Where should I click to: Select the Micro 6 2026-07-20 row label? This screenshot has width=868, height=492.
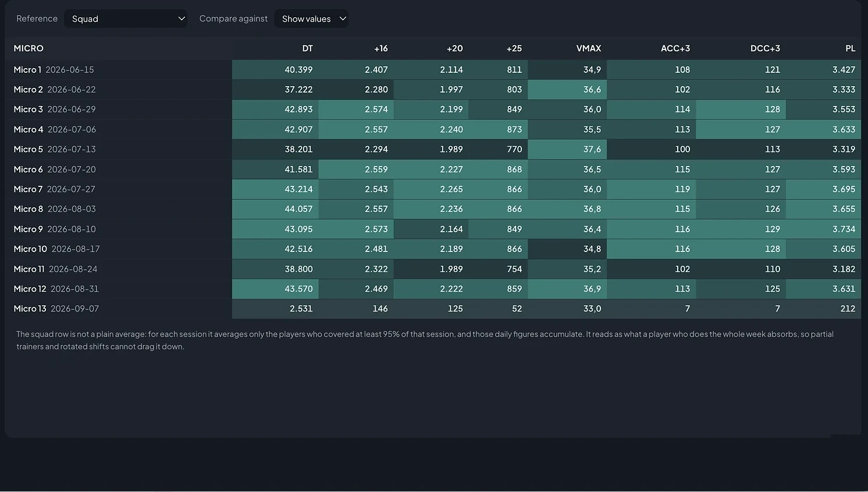(x=55, y=169)
